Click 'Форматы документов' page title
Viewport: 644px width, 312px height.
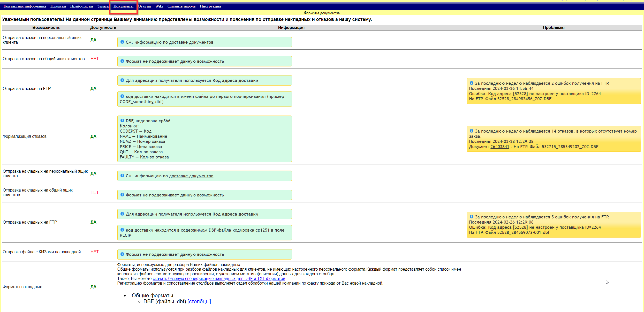[322, 13]
